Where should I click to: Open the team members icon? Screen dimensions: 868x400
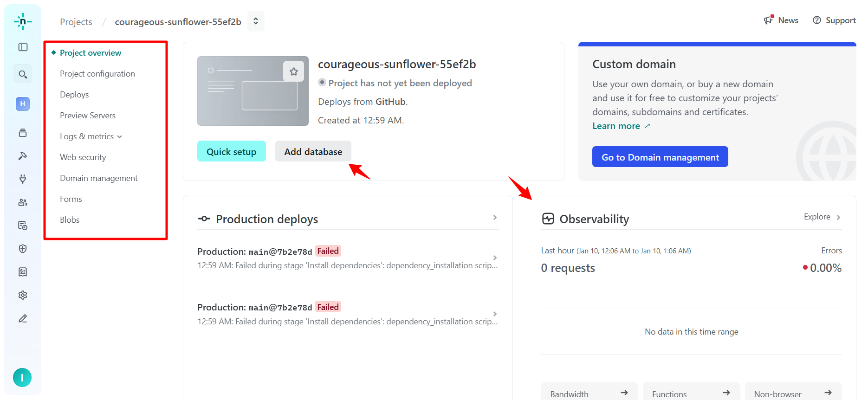23,202
